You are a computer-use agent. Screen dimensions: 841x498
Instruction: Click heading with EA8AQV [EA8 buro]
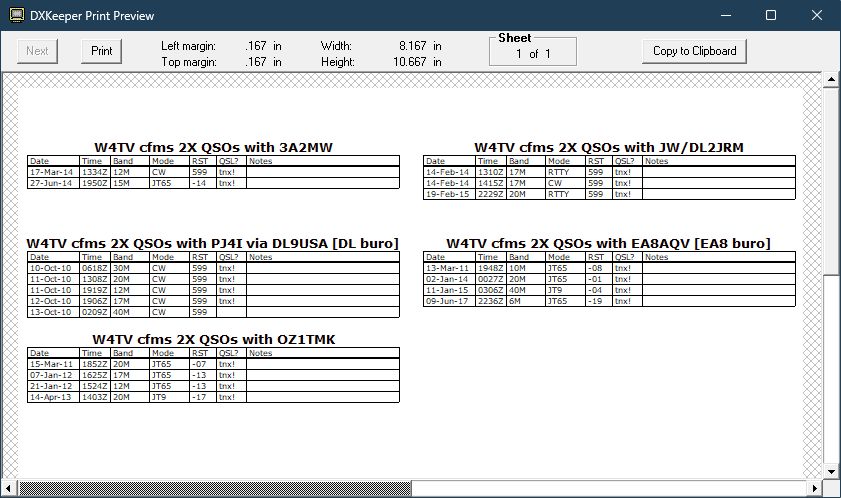(608, 244)
